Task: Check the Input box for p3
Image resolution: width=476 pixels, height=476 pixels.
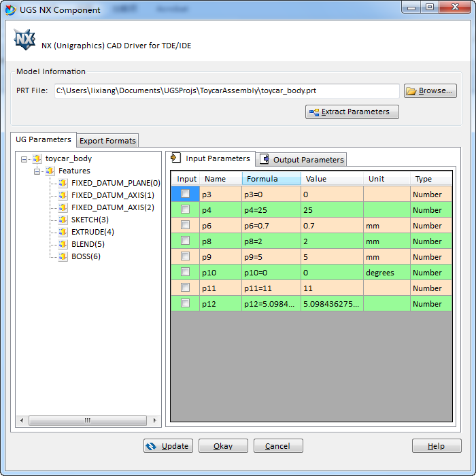Action: tap(185, 194)
